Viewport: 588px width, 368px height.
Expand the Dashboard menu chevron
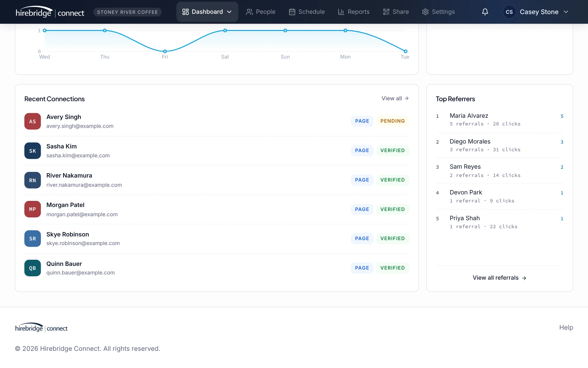pyautogui.click(x=229, y=12)
